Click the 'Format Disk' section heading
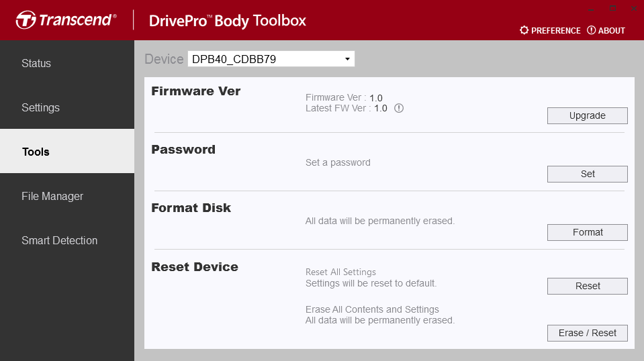644x361 pixels. pyautogui.click(x=191, y=207)
